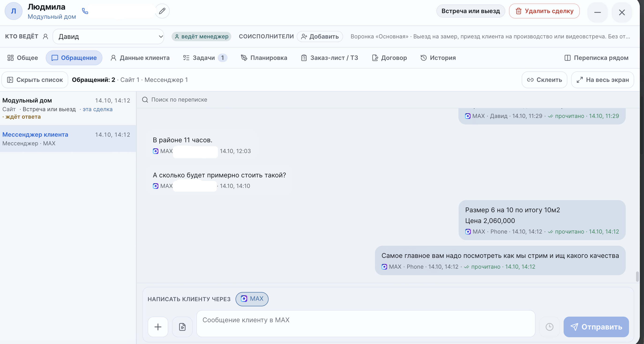Click the phone call icon next to Людмила
The height and width of the screenshot is (344, 644).
pos(85,11)
